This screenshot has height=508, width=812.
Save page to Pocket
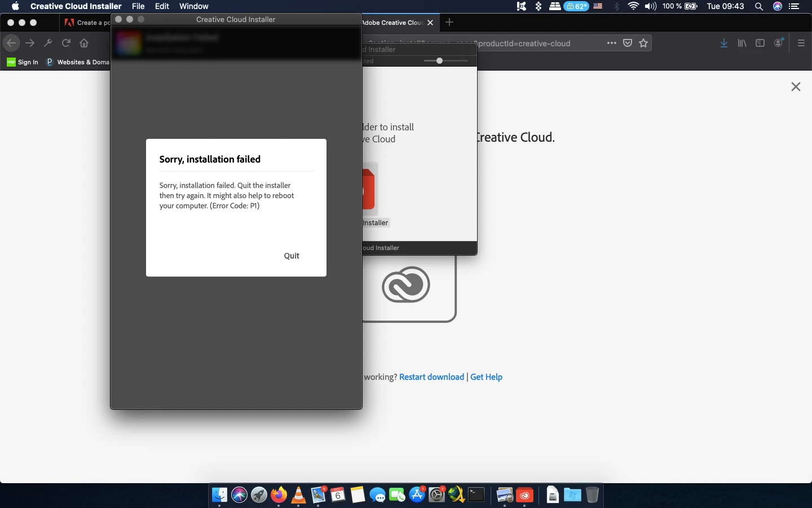click(628, 43)
